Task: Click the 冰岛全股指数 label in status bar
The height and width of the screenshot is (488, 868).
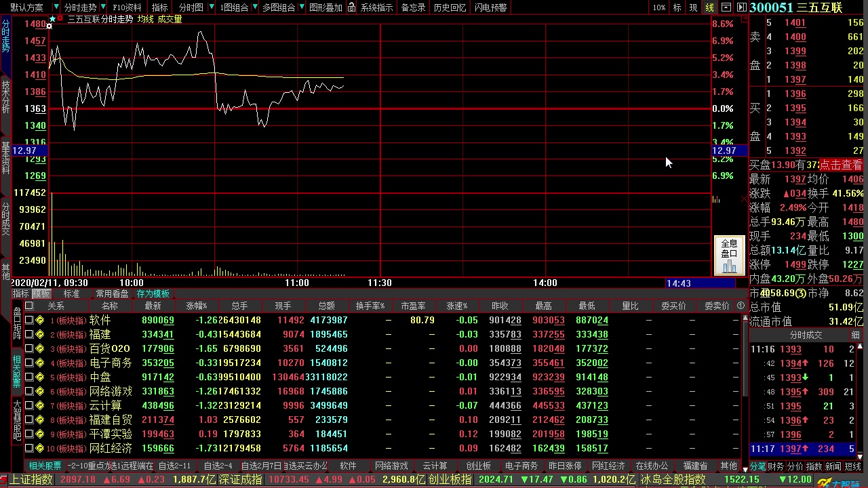Action: 673,479
